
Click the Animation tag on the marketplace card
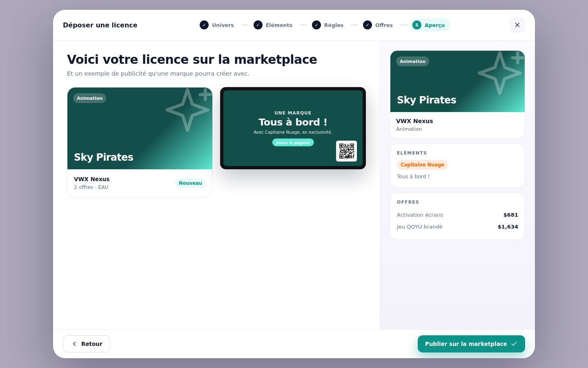pos(89,98)
